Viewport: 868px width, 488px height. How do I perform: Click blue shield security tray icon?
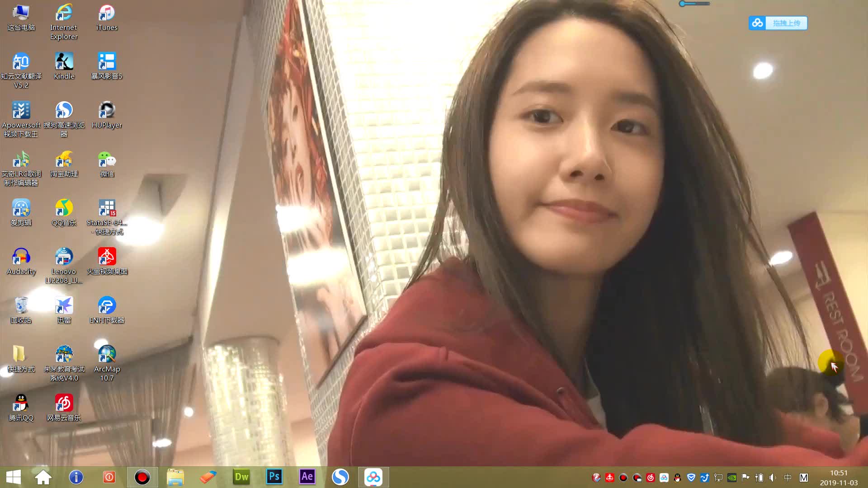691,478
